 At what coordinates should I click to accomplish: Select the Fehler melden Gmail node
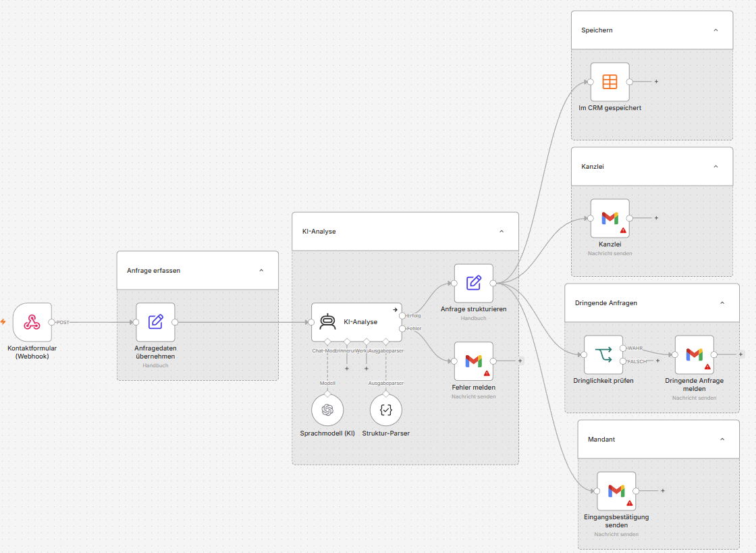click(x=473, y=361)
